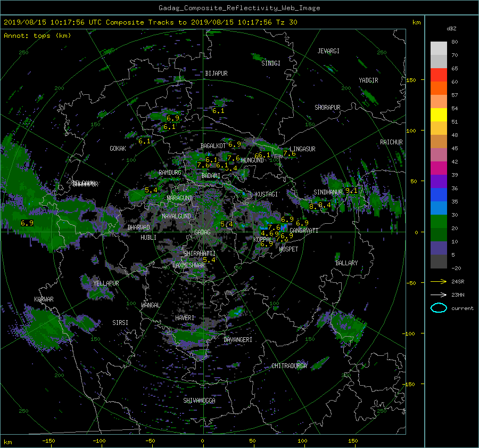Pick the purple 36-39 dBZ swatch
This screenshot has height=448, width=479.
(439, 181)
